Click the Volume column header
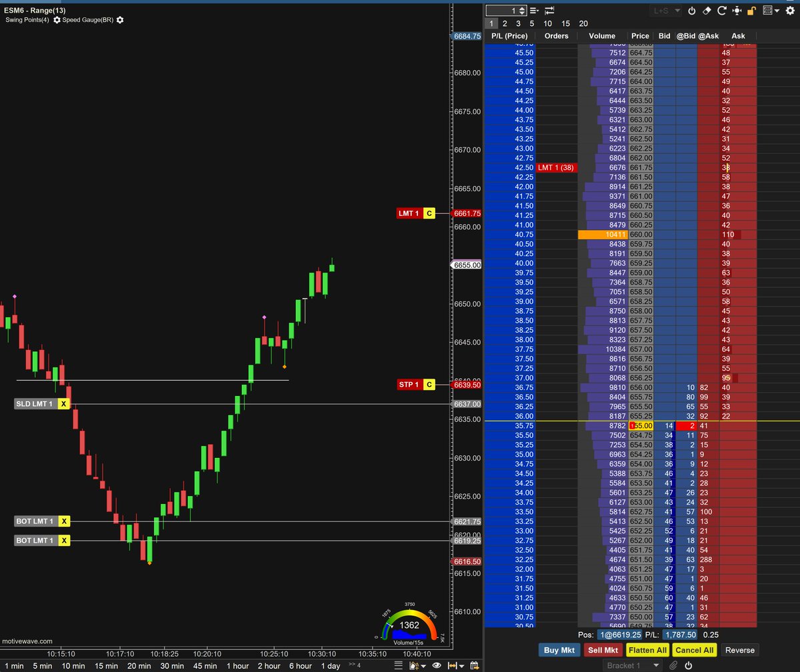The image size is (800, 672). pos(602,36)
